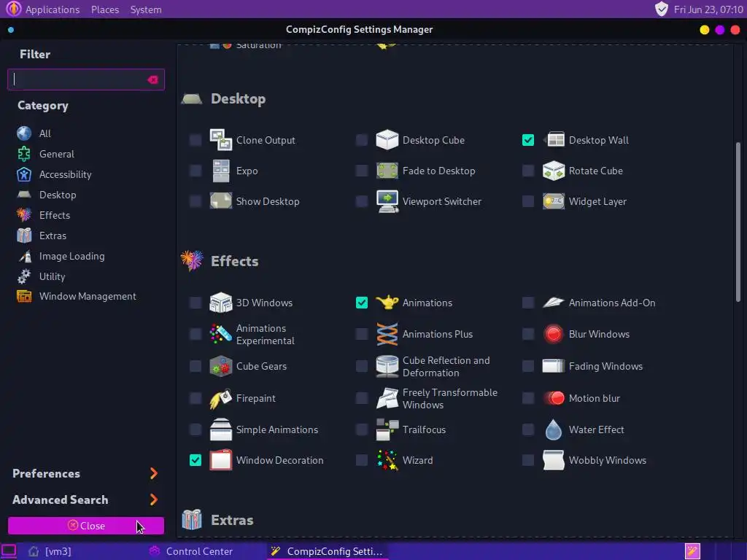Viewport: 747px width, 560px height.
Task: Click the vertical scrollbar of plugin list
Action: coord(738,222)
